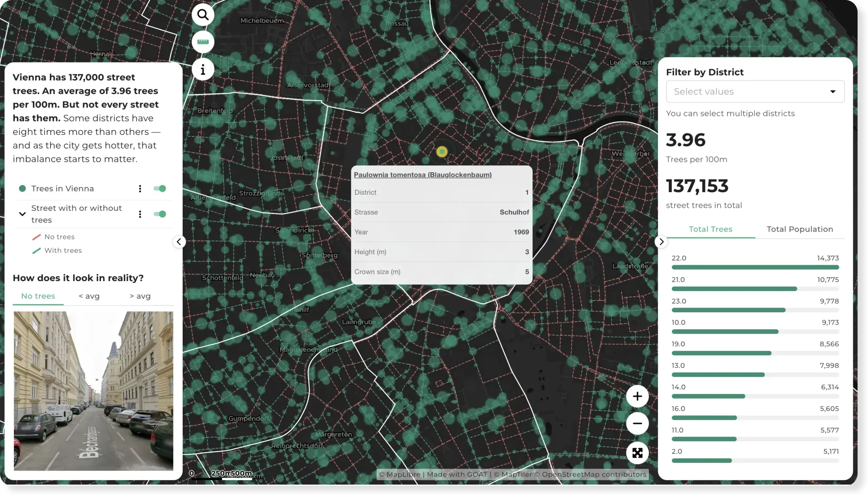Image resolution: width=868 pixels, height=495 pixels.
Task: Zoom in on the map
Action: click(x=637, y=396)
